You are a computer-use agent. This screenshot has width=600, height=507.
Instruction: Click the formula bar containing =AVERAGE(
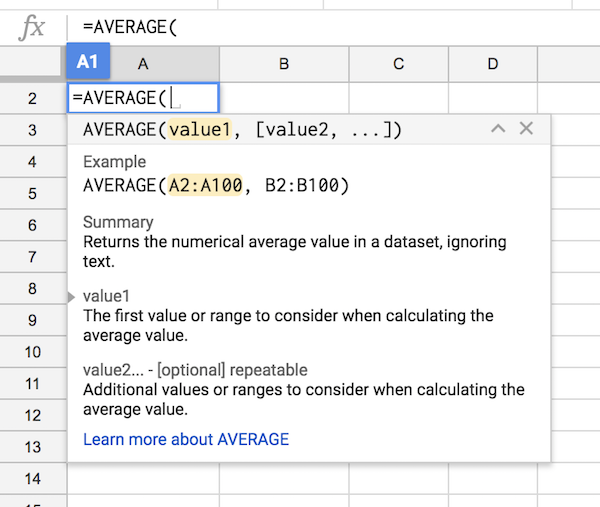click(333, 27)
